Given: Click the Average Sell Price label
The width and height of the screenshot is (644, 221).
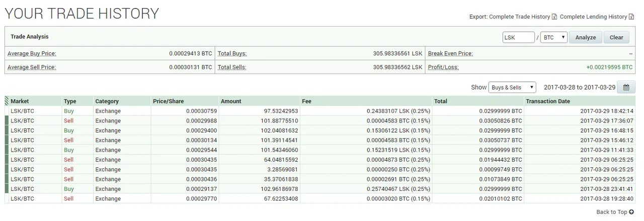Looking at the screenshot, I should pyautogui.click(x=32, y=67).
